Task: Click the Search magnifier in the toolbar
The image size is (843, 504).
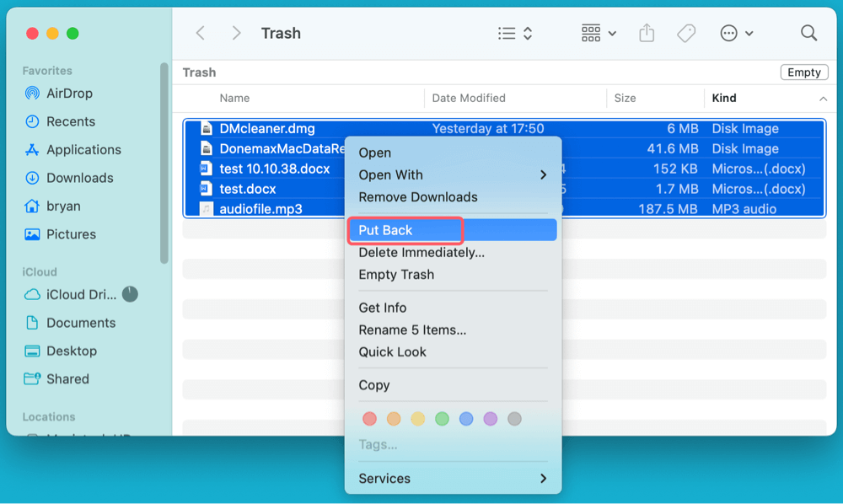Action: (x=808, y=33)
